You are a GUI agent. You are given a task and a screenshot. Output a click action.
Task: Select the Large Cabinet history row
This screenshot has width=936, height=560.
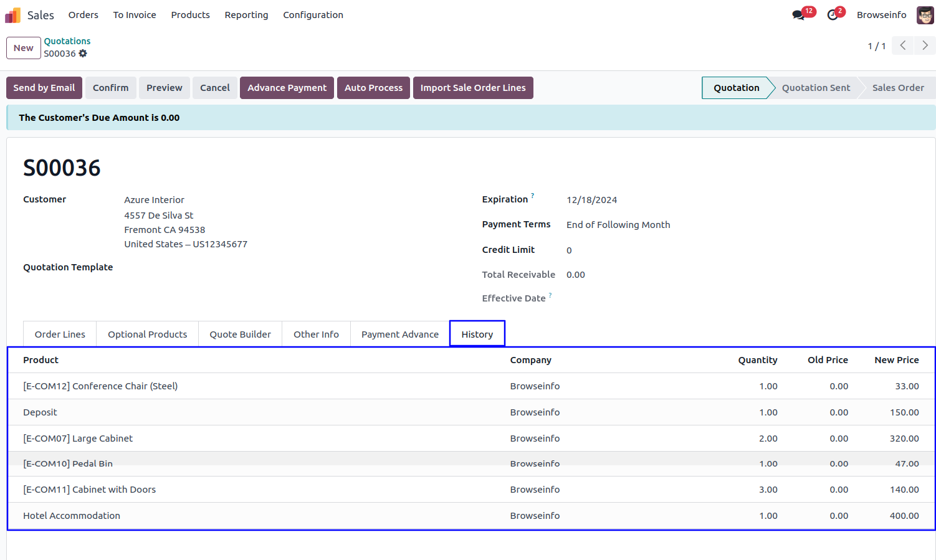coord(78,439)
